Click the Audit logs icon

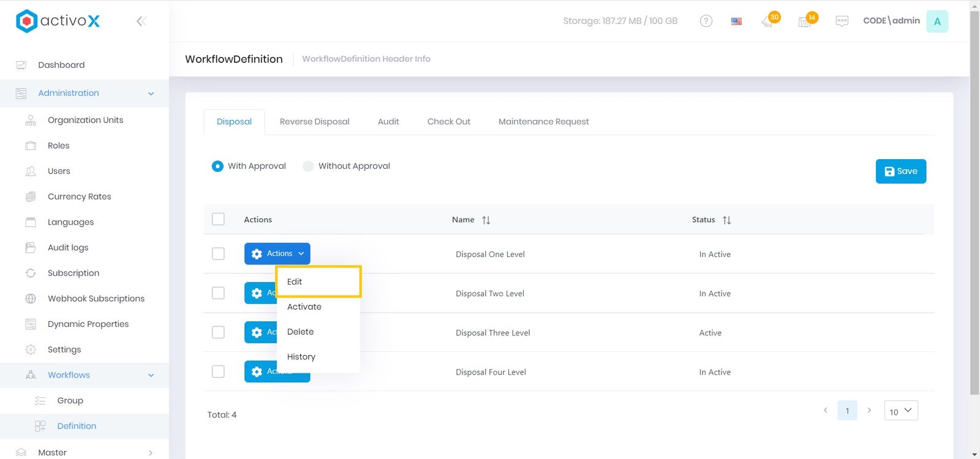coord(31,248)
